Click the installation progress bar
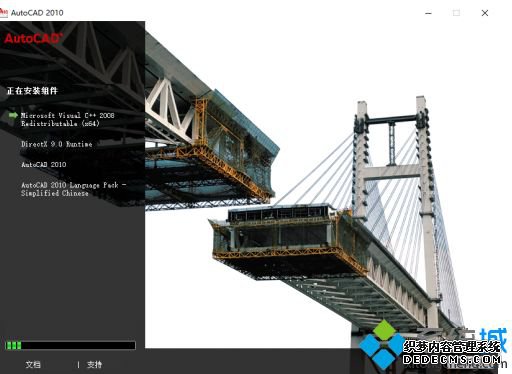 (x=70, y=345)
